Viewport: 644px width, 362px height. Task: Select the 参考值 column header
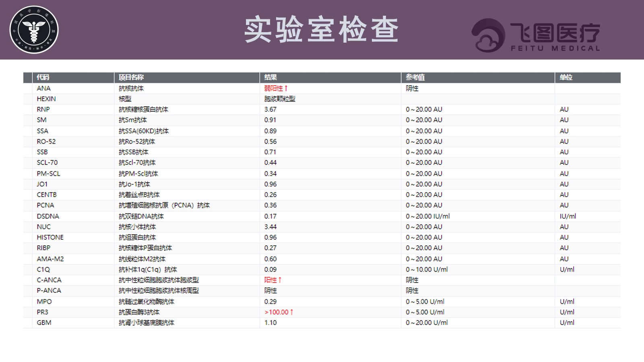point(415,77)
